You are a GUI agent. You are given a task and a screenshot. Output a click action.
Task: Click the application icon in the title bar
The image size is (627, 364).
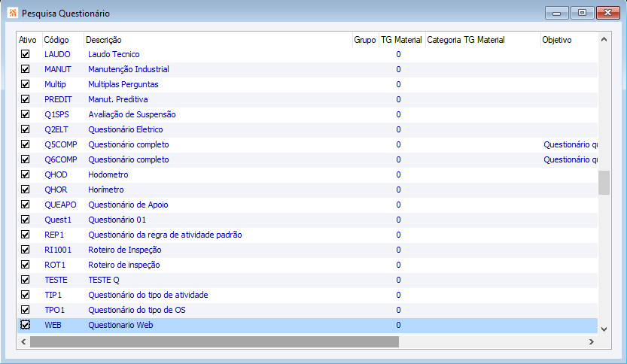point(12,13)
